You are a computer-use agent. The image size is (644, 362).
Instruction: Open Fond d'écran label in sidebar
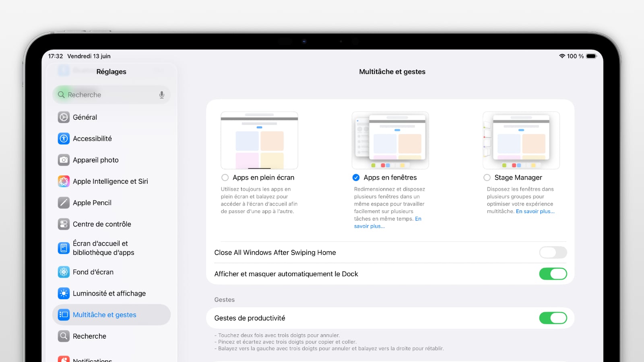pos(93,272)
